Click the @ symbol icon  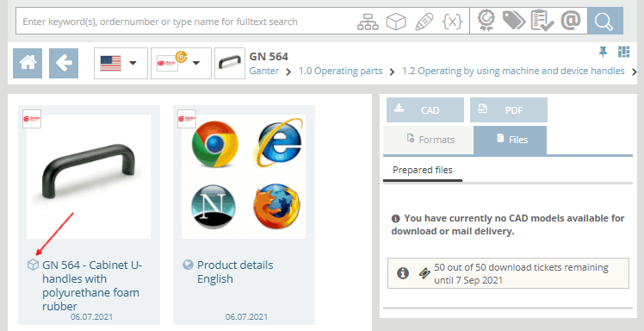pos(571,21)
